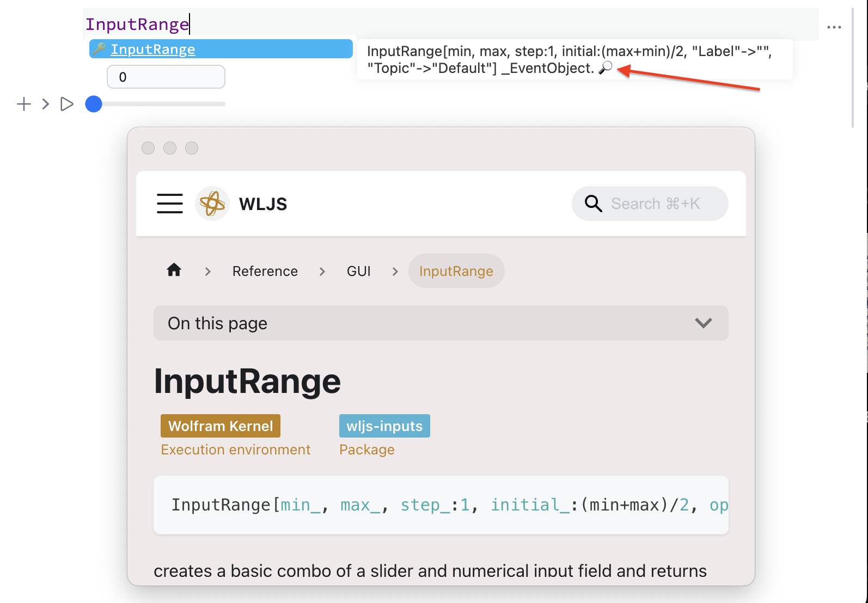
Task: Click the WLJS atom logo
Action: 212,204
